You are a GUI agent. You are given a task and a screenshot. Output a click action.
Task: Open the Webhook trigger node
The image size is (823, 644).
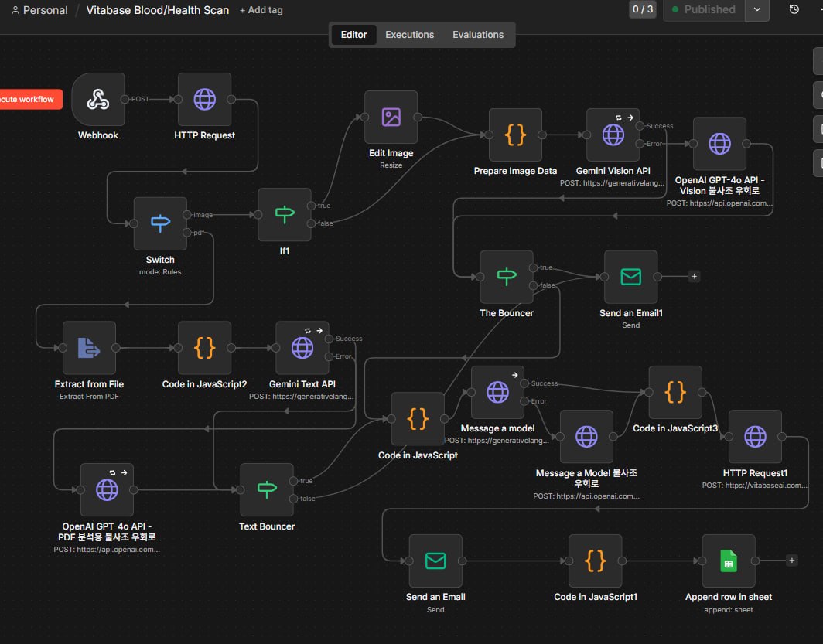click(98, 99)
